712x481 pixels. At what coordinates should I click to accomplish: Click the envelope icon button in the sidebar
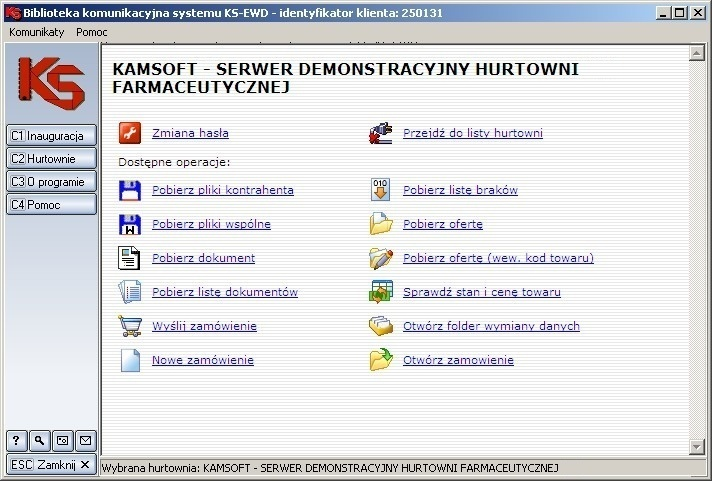[85, 441]
